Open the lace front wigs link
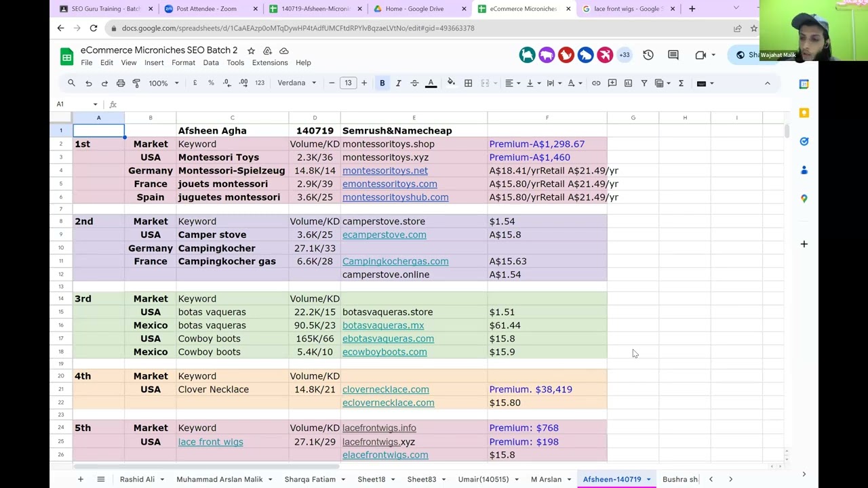This screenshot has height=488, width=868. [210, 442]
